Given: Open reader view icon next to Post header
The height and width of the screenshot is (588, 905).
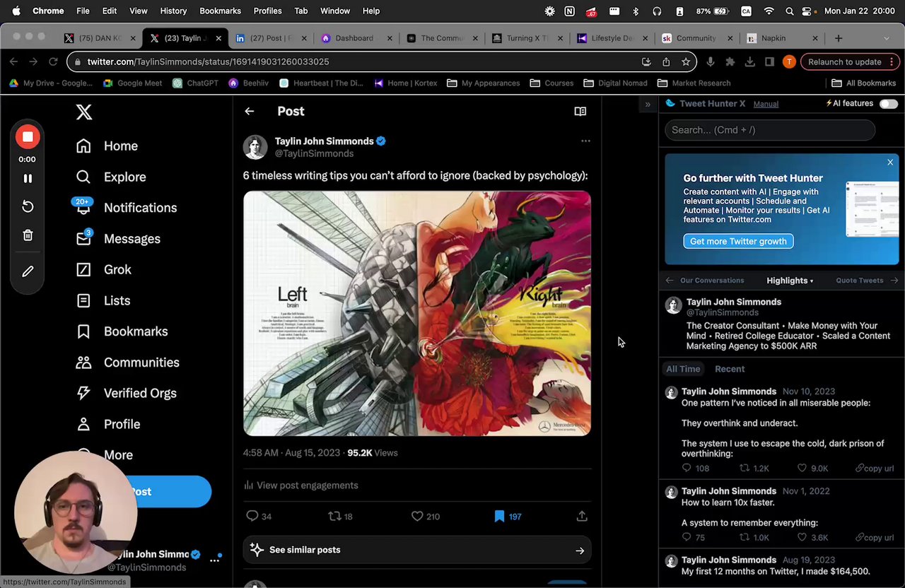Looking at the screenshot, I should click(580, 111).
